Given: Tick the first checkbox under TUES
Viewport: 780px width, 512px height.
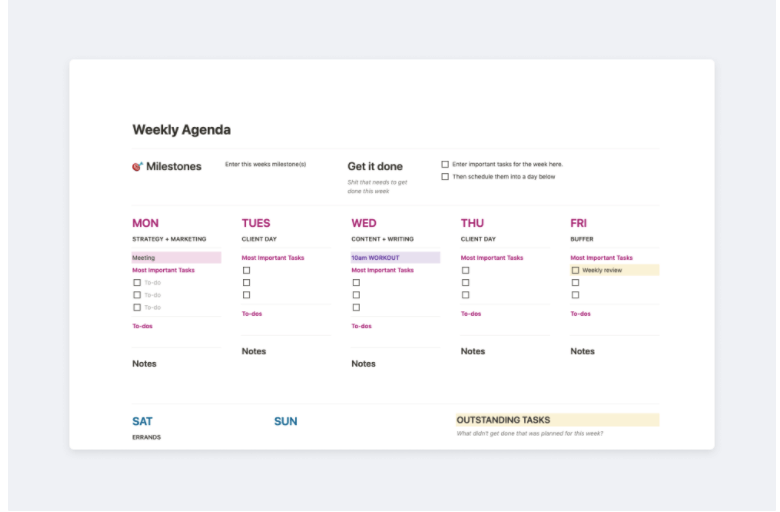Looking at the screenshot, I should click(x=247, y=270).
